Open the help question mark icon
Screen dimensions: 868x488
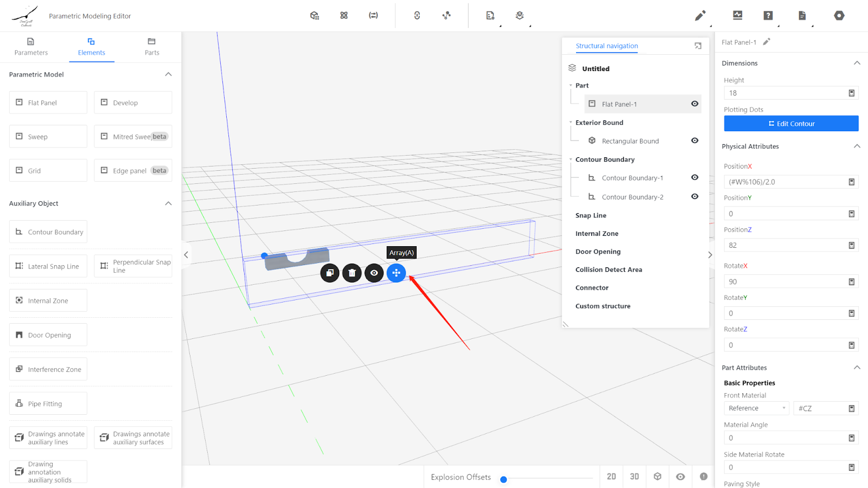768,16
